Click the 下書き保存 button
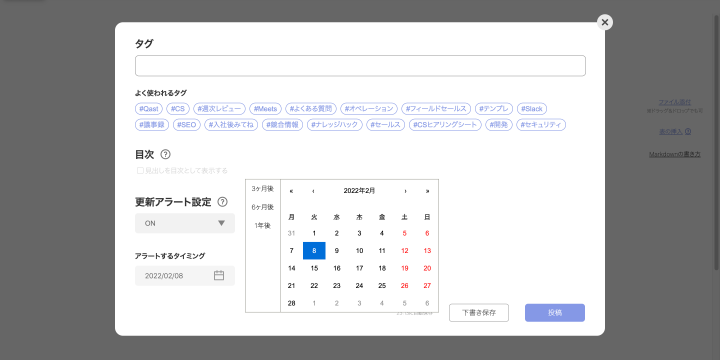The height and width of the screenshot is (360, 720). (x=479, y=313)
